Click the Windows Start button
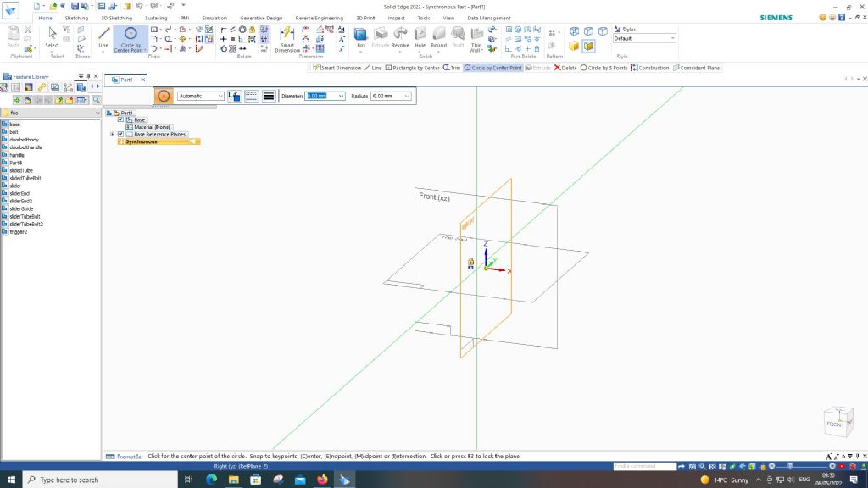This screenshot has width=868, height=488. [11, 480]
